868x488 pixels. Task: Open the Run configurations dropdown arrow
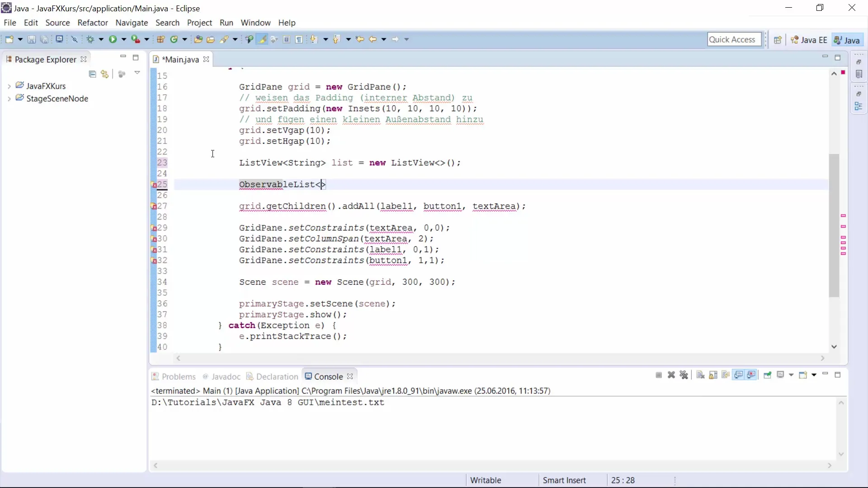tap(124, 39)
